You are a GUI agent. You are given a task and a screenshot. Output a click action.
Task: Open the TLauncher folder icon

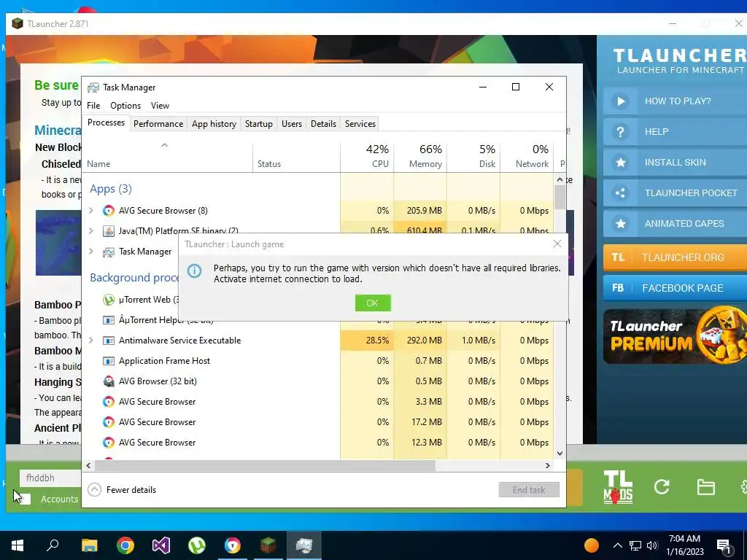pyautogui.click(x=705, y=486)
